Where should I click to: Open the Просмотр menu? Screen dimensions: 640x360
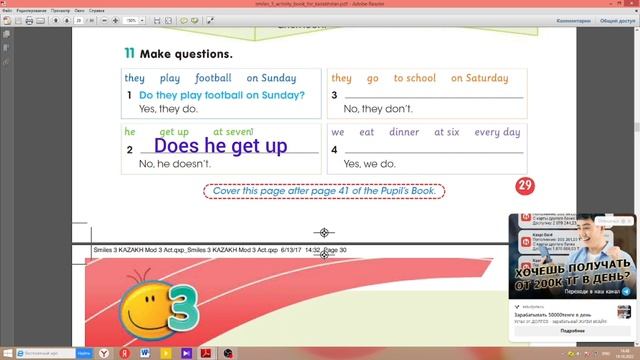tap(60, 11)
